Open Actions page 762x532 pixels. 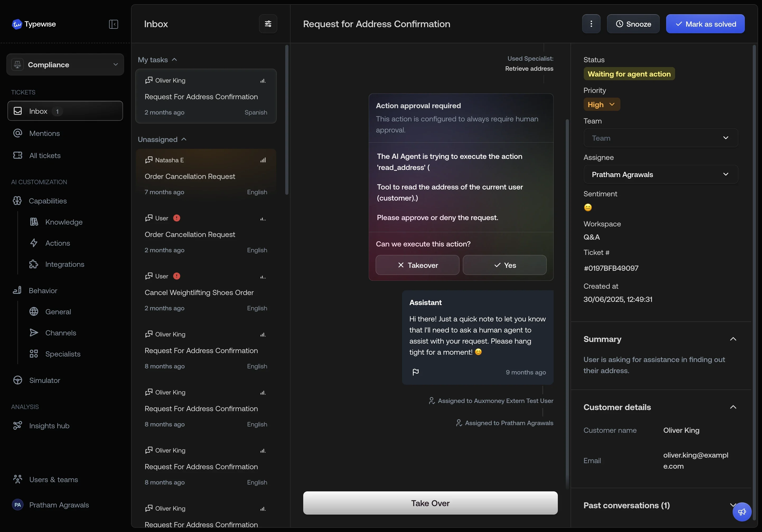(x=57, y=243)
